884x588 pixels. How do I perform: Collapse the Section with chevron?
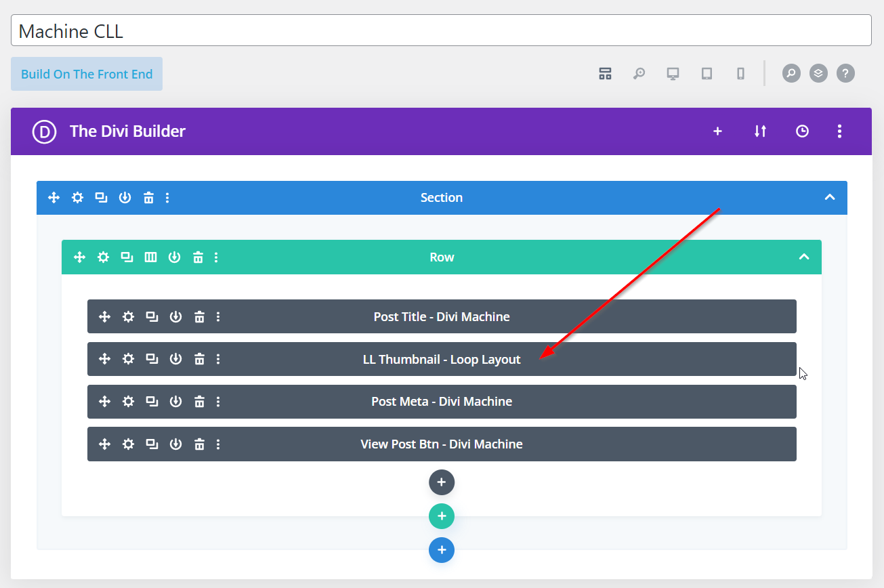829,198
